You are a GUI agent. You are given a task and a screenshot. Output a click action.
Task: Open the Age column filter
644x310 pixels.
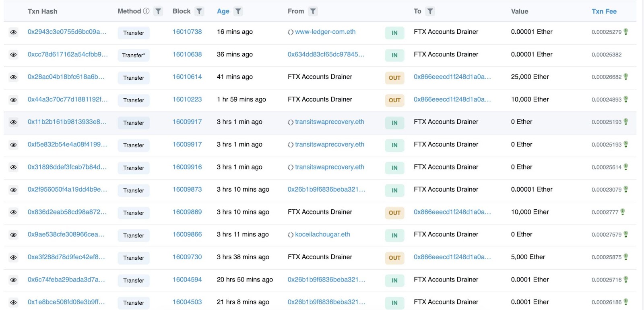point(238,11)
